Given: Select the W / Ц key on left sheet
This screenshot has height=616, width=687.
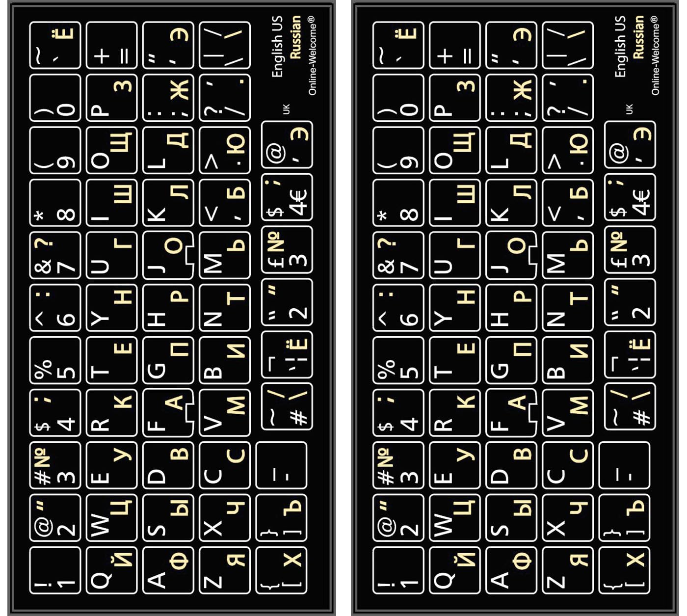Looking at the screenshot, I should 111,517.
